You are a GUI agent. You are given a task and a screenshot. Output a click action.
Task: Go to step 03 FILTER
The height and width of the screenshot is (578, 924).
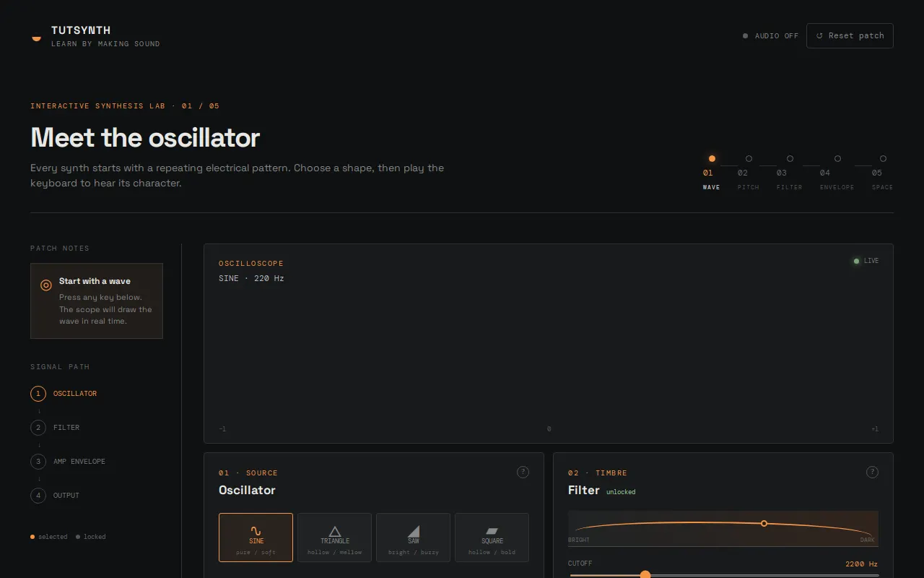click(x=790, y=172)
